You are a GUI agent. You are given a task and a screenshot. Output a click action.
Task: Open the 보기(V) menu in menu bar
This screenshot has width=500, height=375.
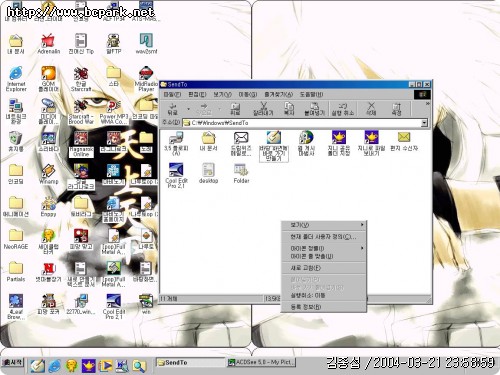point(222,94)
